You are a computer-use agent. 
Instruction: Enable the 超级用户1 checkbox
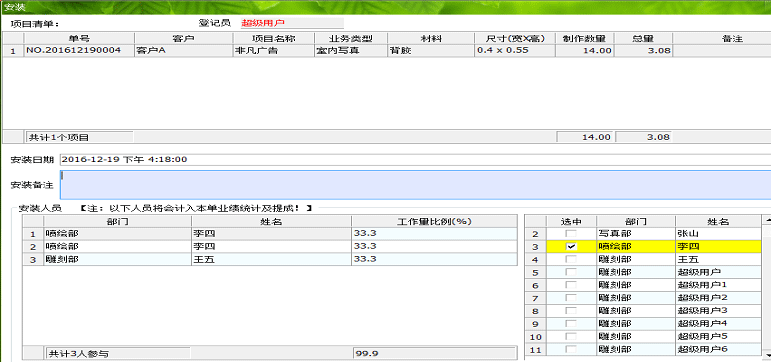571,285
